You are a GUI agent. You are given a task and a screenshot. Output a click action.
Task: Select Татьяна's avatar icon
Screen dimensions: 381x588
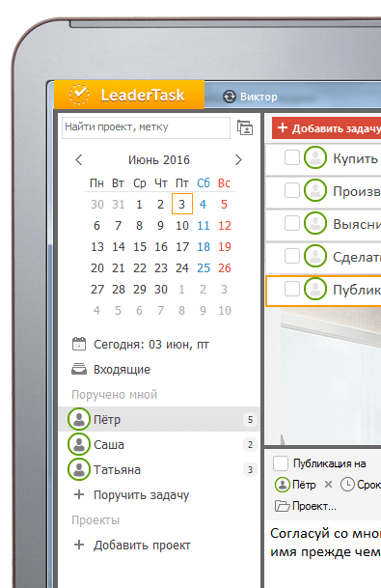tap(79, 469)
